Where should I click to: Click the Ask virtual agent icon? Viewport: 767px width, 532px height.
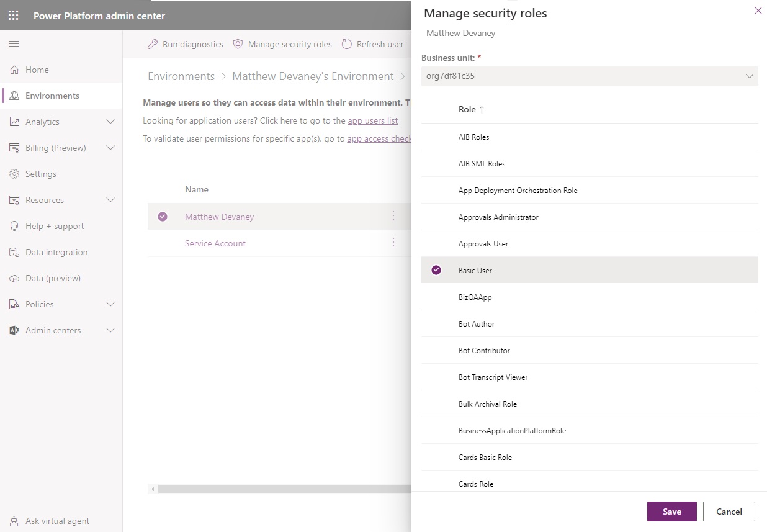14,521
